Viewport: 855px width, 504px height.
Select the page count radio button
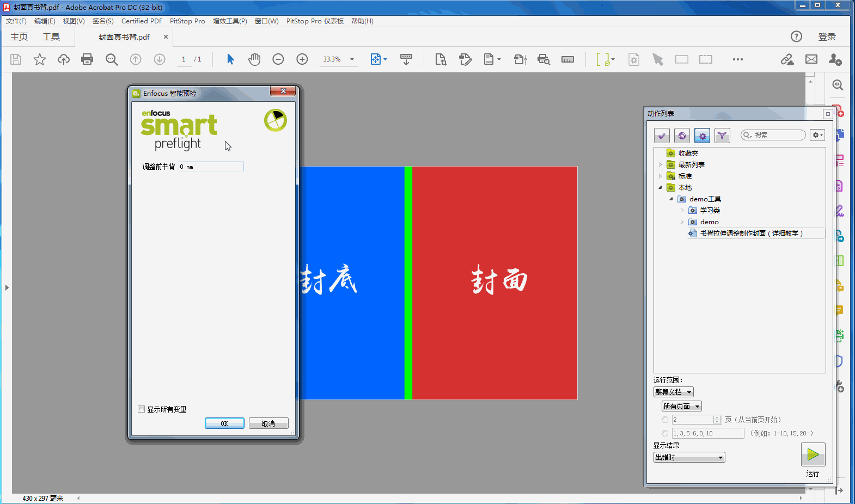665,420
